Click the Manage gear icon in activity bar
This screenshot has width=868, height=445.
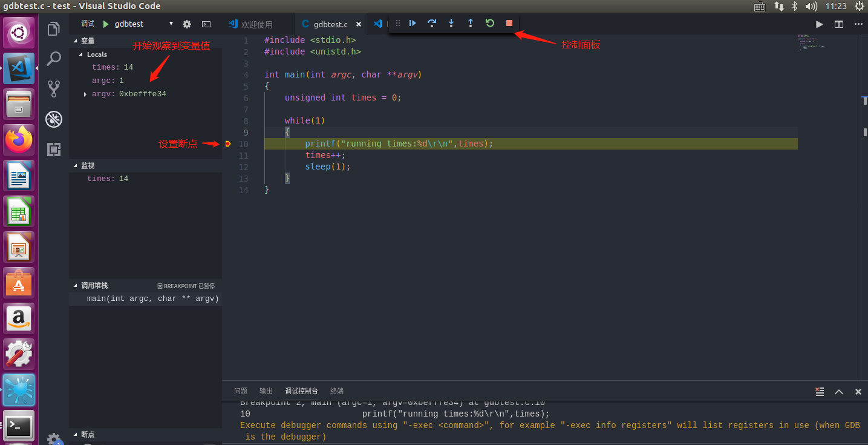(x=54, y=438)
